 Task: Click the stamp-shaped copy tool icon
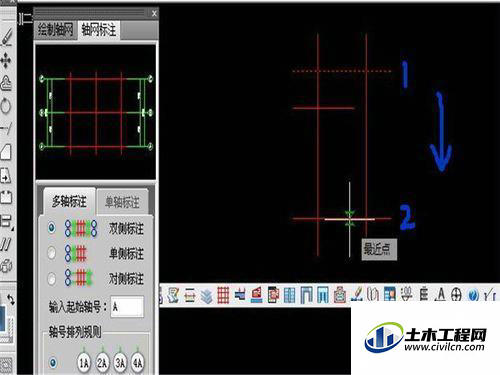click(6, 83)
